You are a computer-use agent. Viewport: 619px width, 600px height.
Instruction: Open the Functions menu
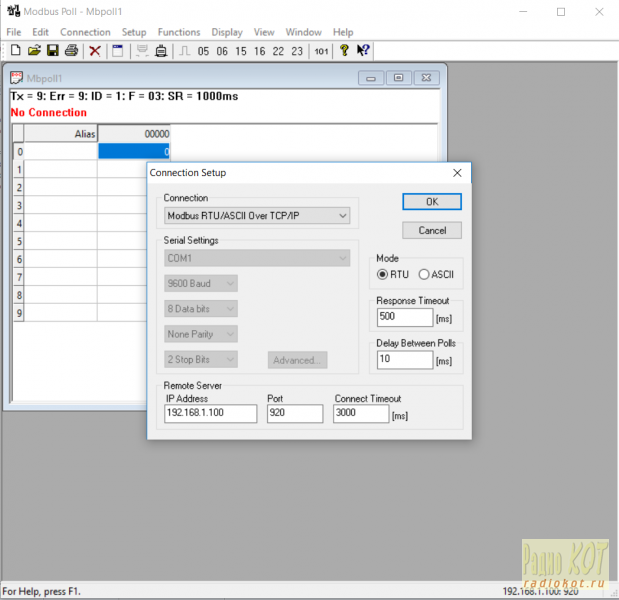tap(179, 32)
